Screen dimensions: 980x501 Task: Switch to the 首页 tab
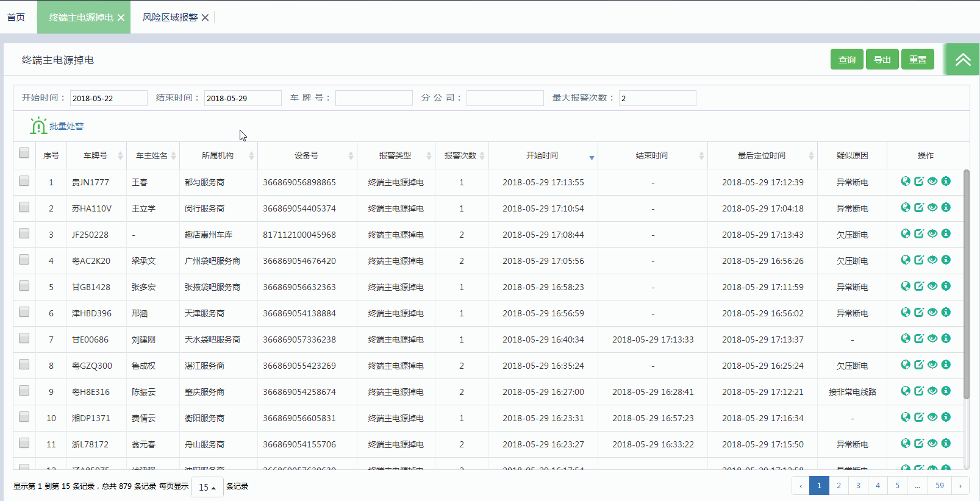click(x=16, y=18)
